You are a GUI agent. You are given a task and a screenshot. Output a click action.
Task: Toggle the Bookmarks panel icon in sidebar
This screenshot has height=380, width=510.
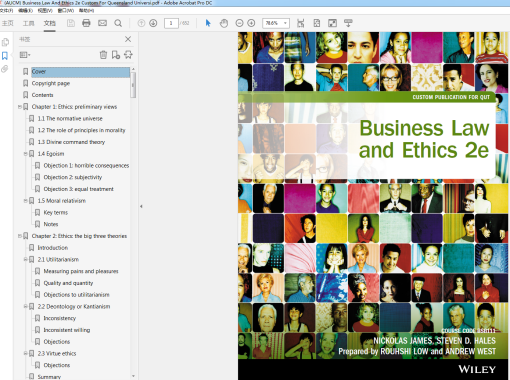point(5,56)
